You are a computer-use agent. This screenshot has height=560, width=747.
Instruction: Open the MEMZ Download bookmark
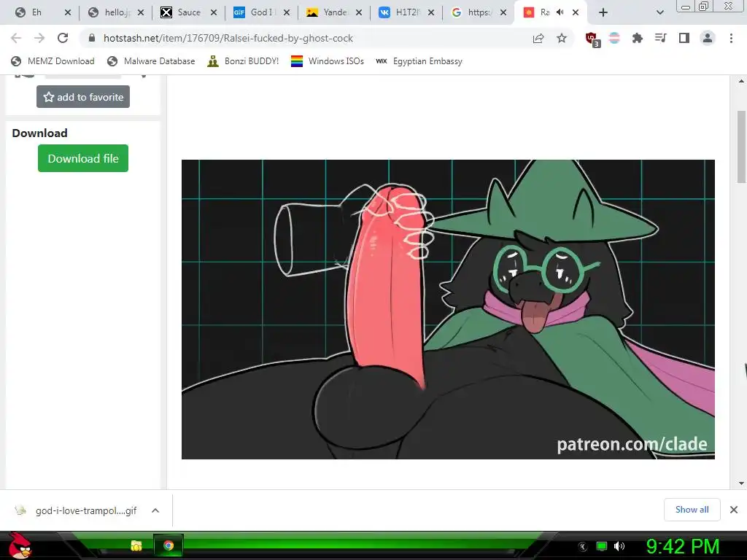coord(53,61)
